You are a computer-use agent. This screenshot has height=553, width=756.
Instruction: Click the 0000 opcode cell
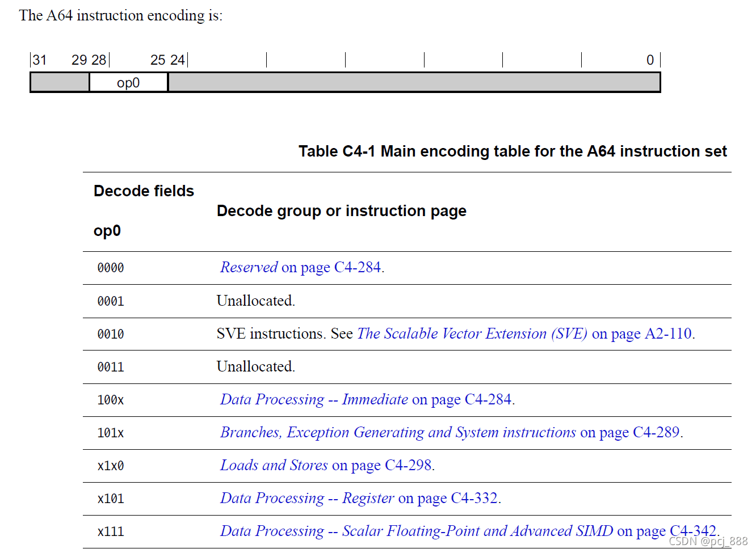111,268
